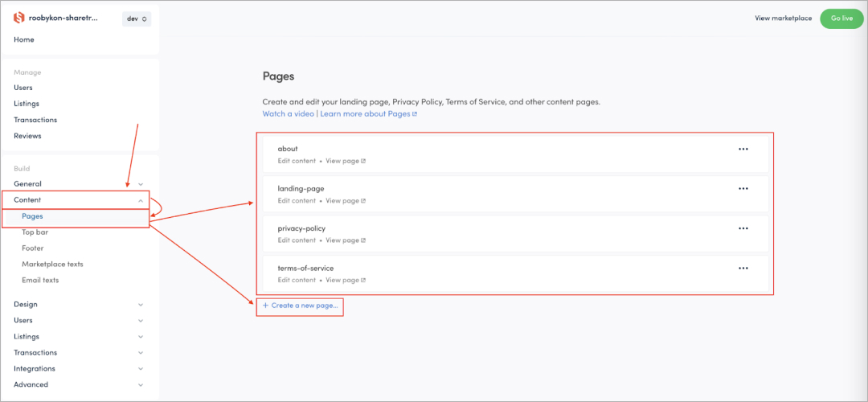Click View page for terms-of-service
Image resolution: width=868 pixels, height=402 pixels.
pyautogui.click(x=346, y=280)
